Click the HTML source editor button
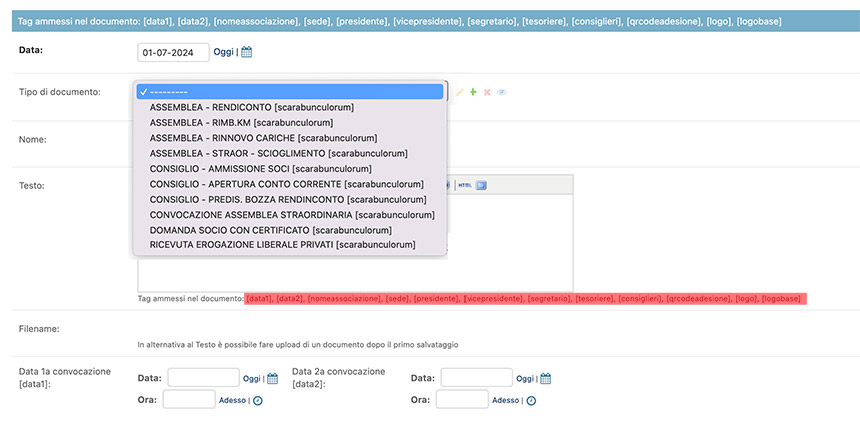 [465, 185]
